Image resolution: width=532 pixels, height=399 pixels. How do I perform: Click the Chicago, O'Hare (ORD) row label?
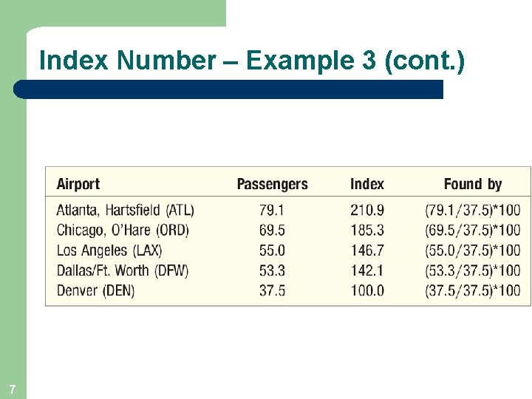123,231
